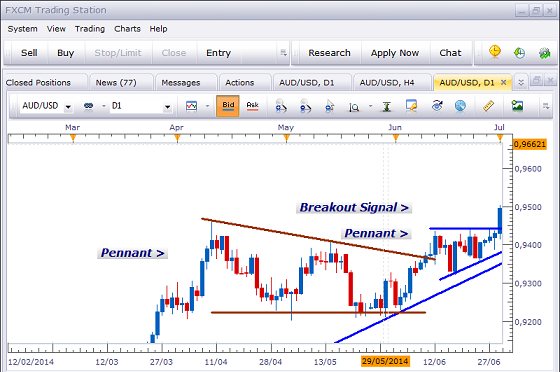
Task: Select the yellow ruler measure tool
Action: click(x=488, y=106)
